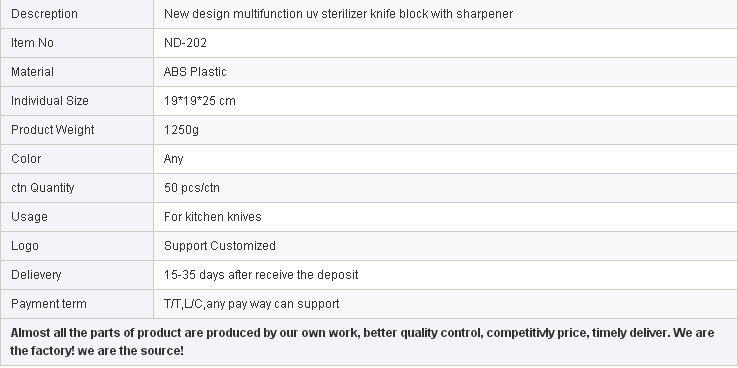Click the 'T/T,L/C,any pay way can support' text

coord(251,304)
